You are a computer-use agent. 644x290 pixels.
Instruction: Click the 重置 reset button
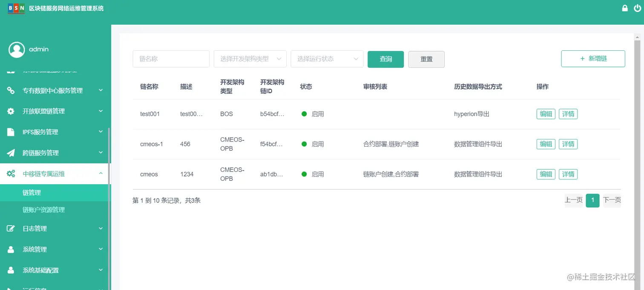426,59
